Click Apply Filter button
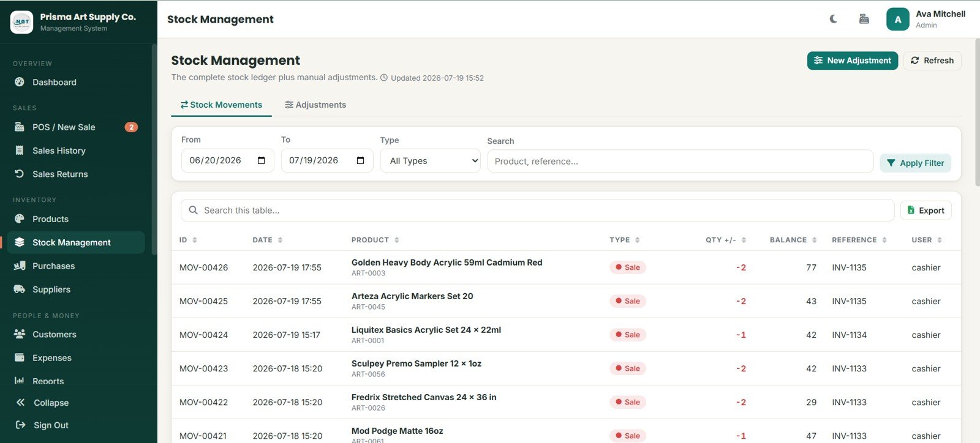Image resolution: width=980 pixels, height=443 pixels. [x=915, y=163]
